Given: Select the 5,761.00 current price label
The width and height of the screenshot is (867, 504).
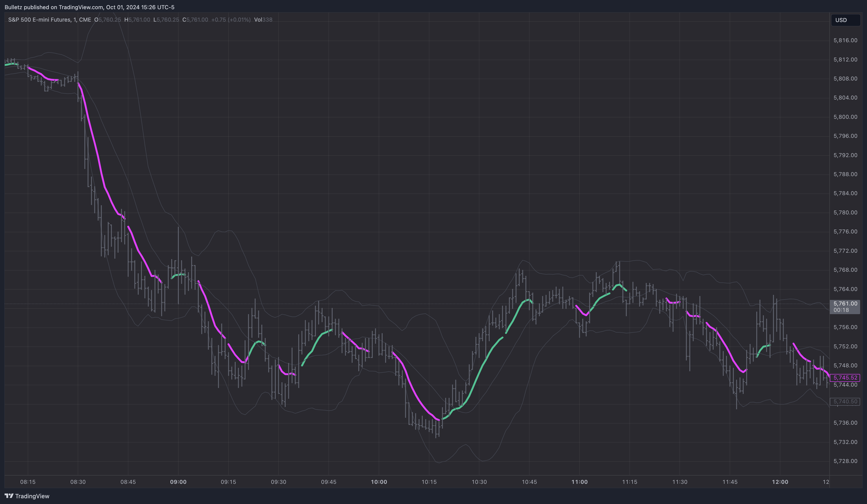Looking at the screenshot, I should [x=845, y=303].
